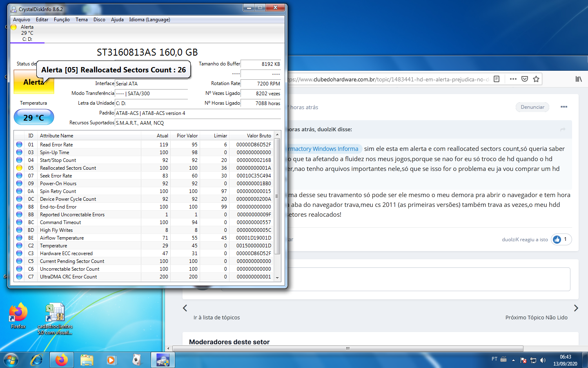Click Próximo Tópico Não Lido link
The height and width of the screenshot is (368, 588).
537,317
